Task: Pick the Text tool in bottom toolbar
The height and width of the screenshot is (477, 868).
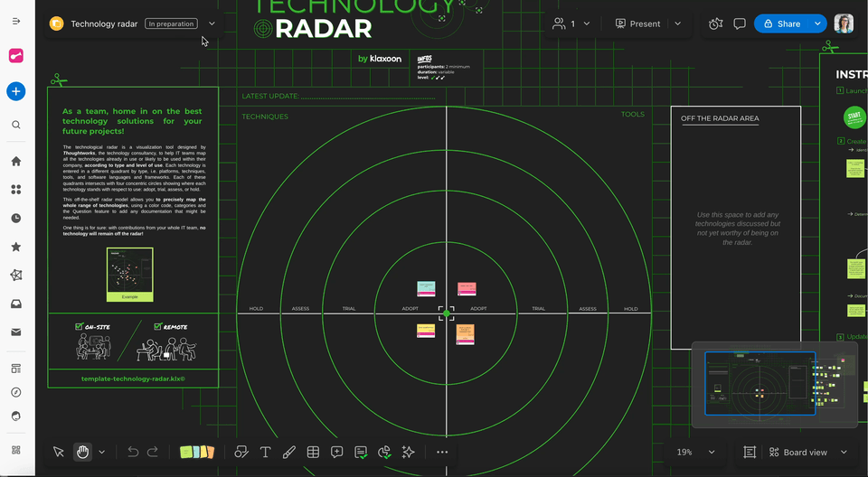Action: pyautogui.click(x=266, y=452)
